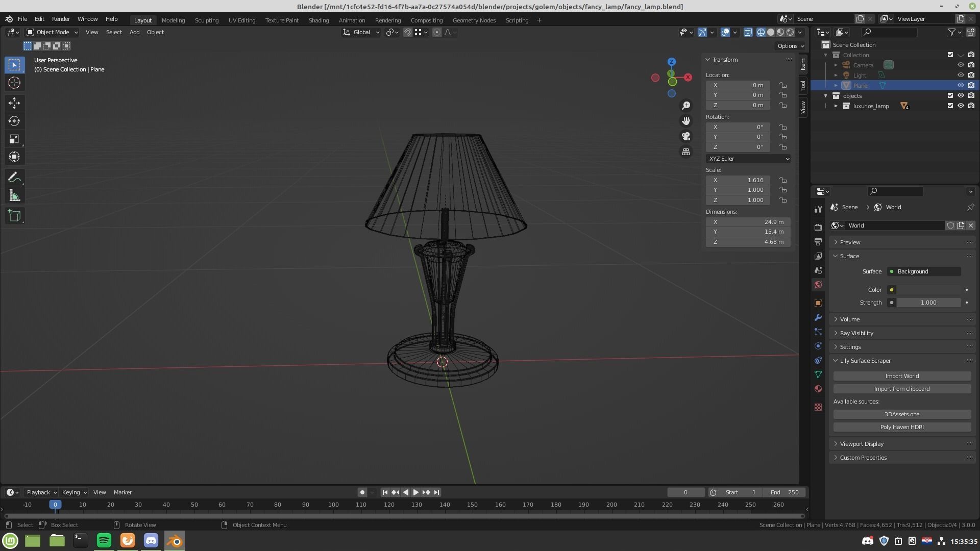The width and height of the screenshot is (980, 551).
Task: Open Object Data properties green triangle icon
Action: [x=818, y=374]
